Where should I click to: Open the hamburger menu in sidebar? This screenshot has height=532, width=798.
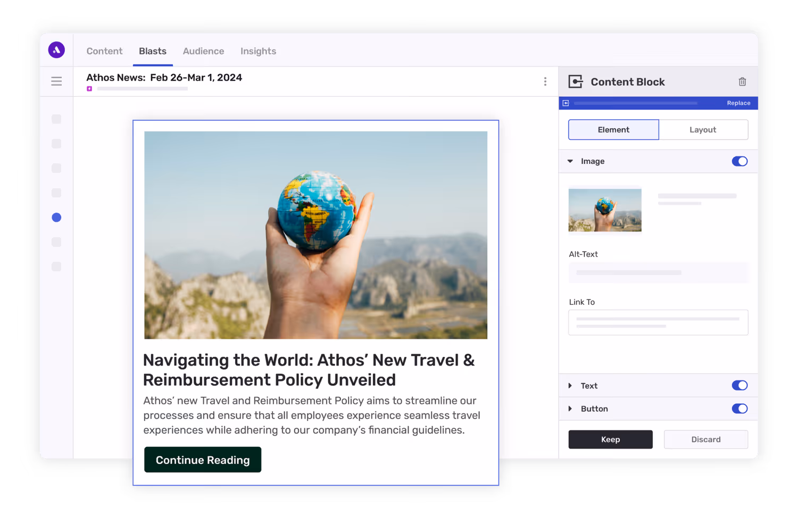pos(56,81)
